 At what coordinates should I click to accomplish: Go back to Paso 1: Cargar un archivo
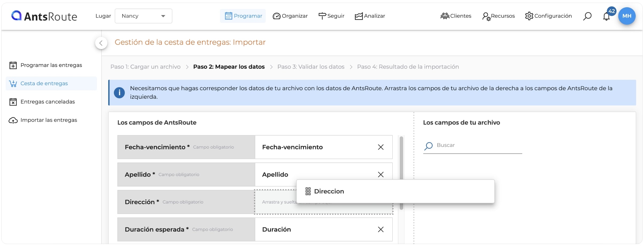[x=146, y=67]
